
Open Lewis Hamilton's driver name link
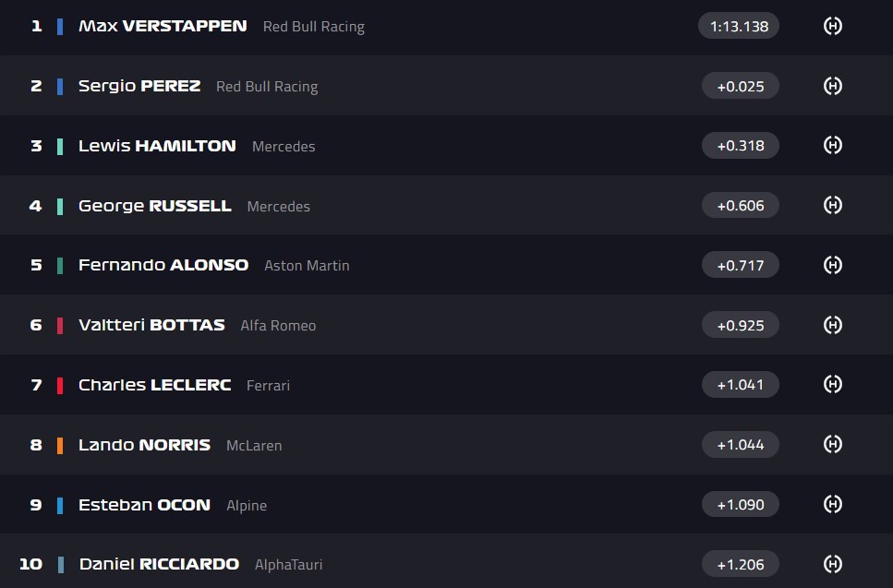(157, 146)
